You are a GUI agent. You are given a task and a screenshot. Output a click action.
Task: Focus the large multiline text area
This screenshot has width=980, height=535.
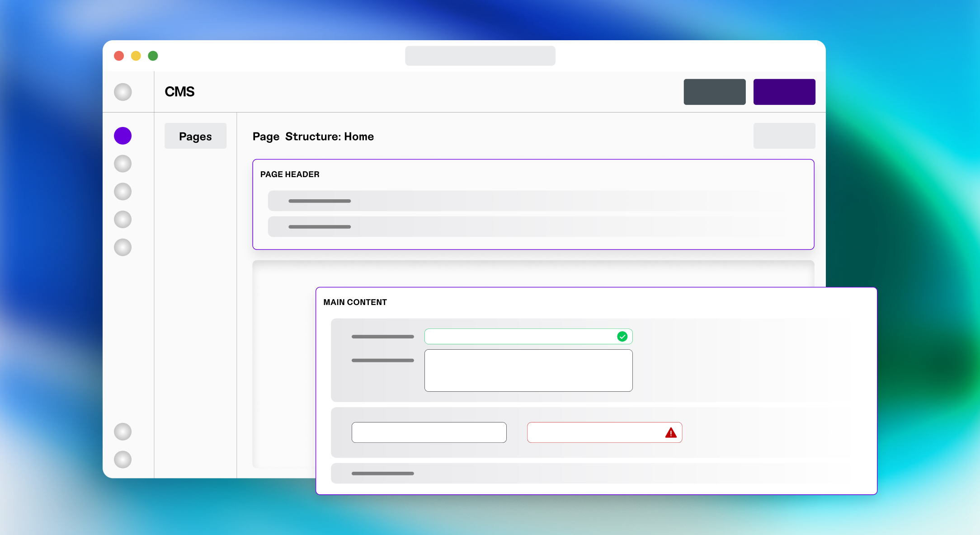[x=528, y=371]
